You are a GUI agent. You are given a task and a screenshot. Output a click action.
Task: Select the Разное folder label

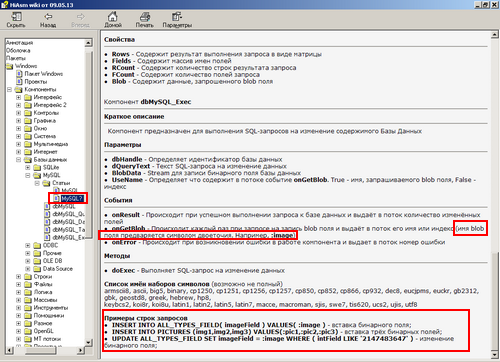(43, 323)
